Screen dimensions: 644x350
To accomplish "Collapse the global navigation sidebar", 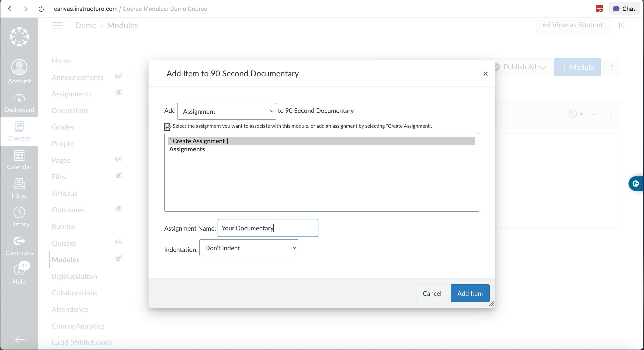I will tap(19, 339).
